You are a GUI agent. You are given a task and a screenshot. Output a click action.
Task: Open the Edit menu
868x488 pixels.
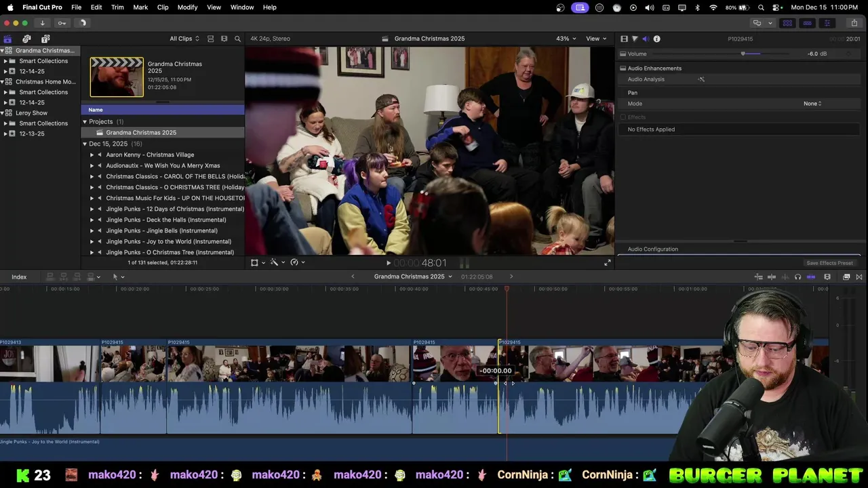click(96, 7)
